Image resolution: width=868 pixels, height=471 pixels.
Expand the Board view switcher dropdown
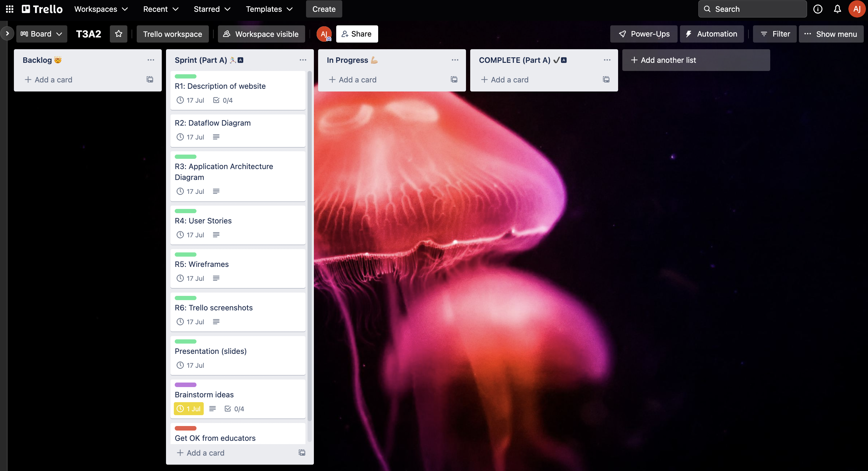coord(41,34)
